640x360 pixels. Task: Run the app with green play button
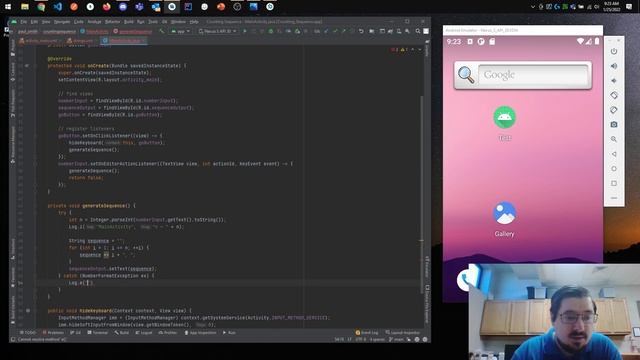(245, 31)
